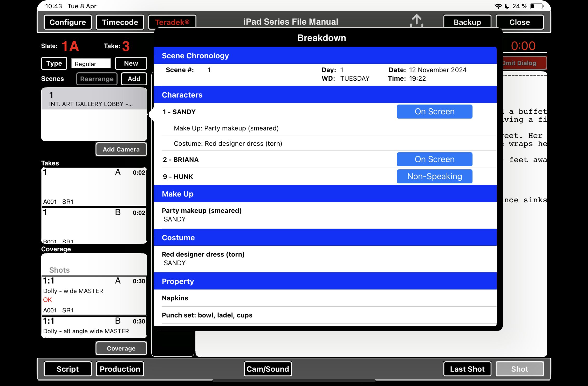This screenshot has height=386, width=588.
Task: Tap the battery indicator icon
Action: click(x=537, y=6)
